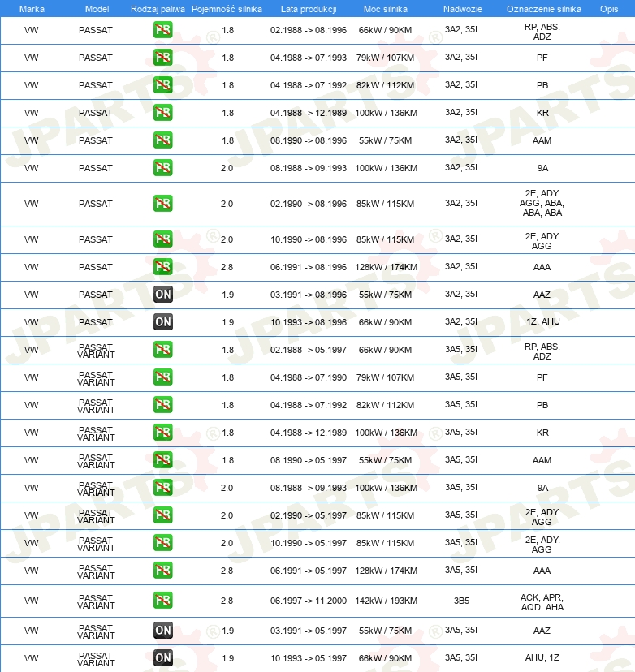
Task: Select the '02.1990 -> 08.1996' production years cell
Action: pos(309,204)
